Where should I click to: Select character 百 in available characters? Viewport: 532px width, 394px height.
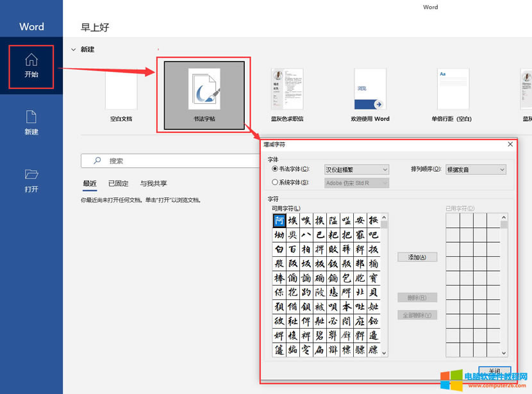click(x=292, y=249)
